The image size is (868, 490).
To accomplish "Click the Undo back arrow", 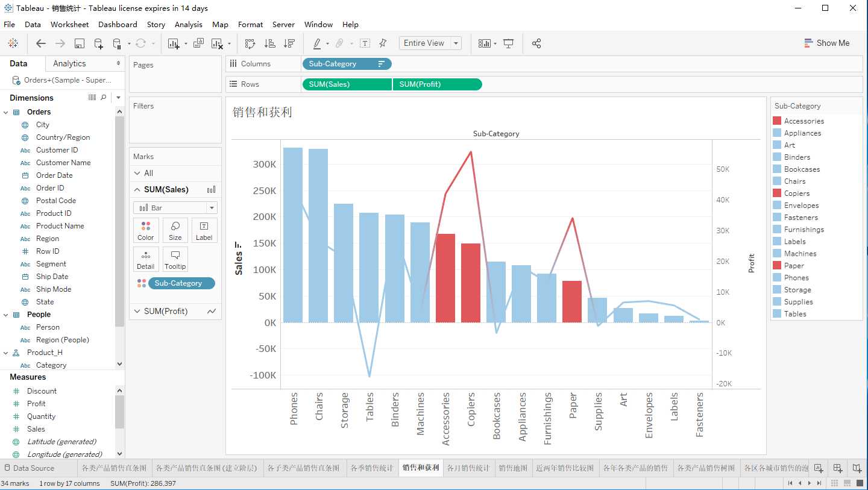I will (41, 43).
